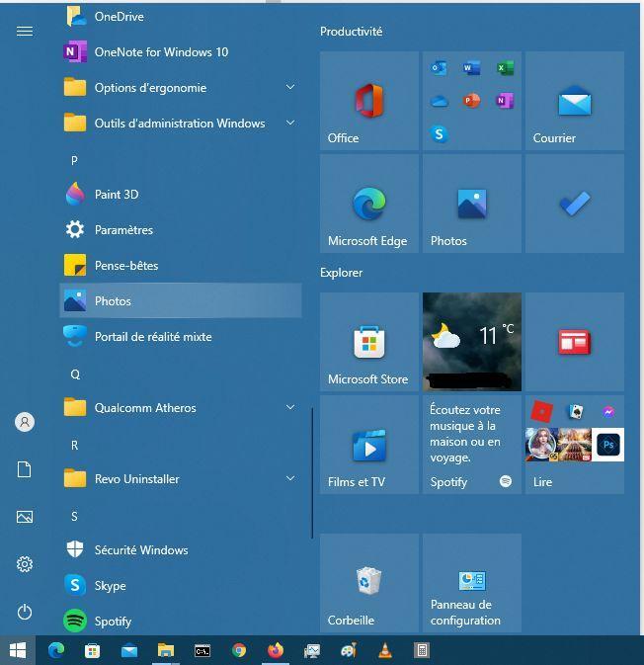Expand the Start menu hamburger
Image resolution: width=644 pixels, height=665 pixels.
[25, 31]
